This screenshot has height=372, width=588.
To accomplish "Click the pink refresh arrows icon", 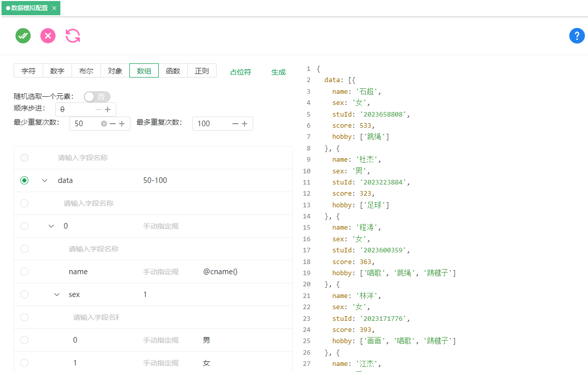I will tap(73, 36).
